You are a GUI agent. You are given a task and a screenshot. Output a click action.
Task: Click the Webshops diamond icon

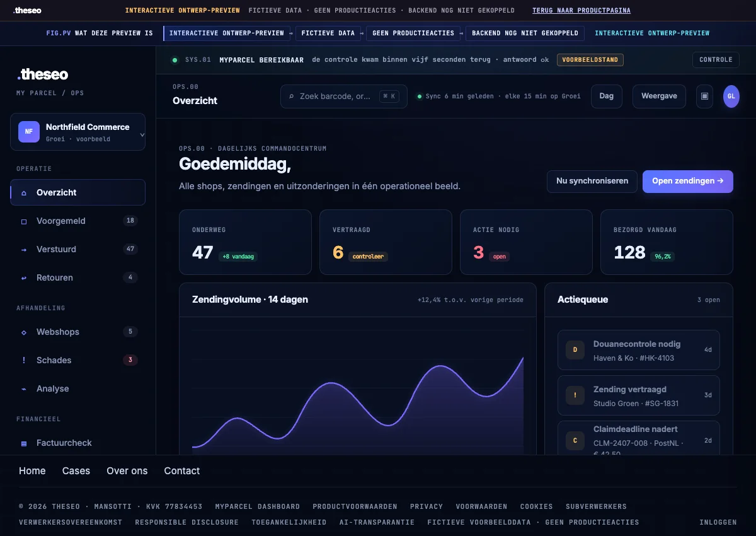tap(24, 332)
